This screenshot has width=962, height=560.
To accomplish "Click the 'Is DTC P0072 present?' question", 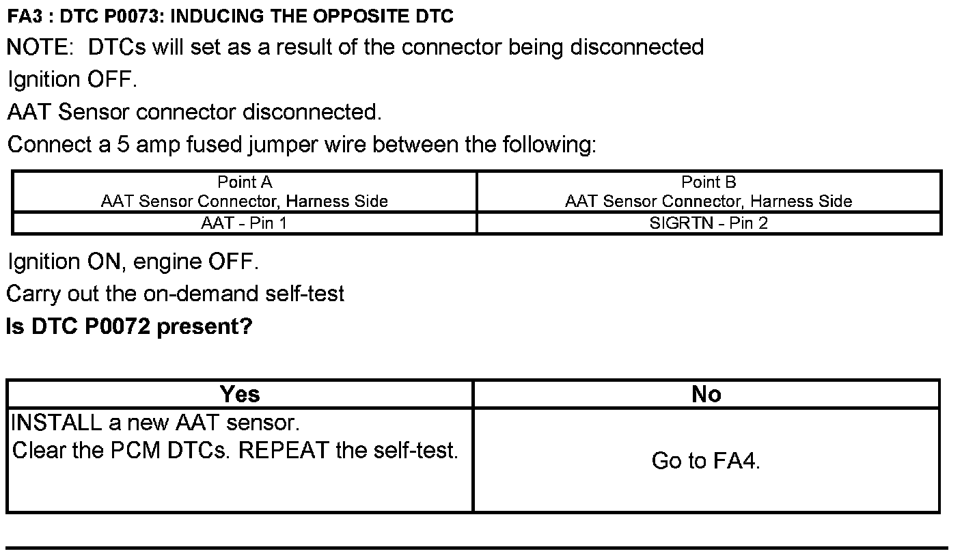I will pos(129,327).
